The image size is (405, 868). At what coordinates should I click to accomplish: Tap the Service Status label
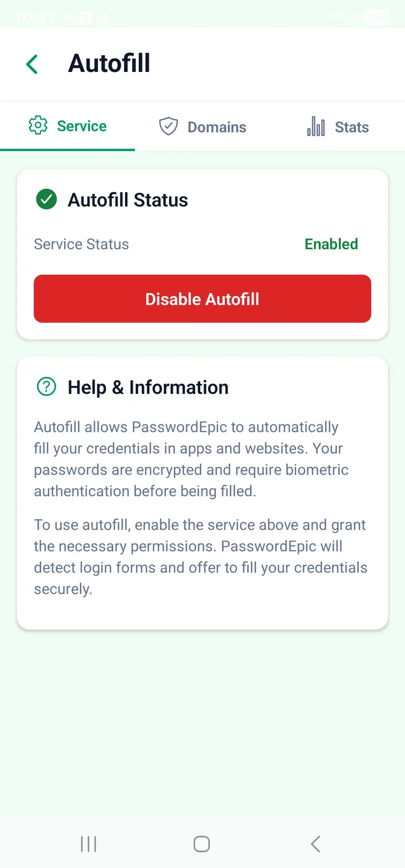point(82,244)
